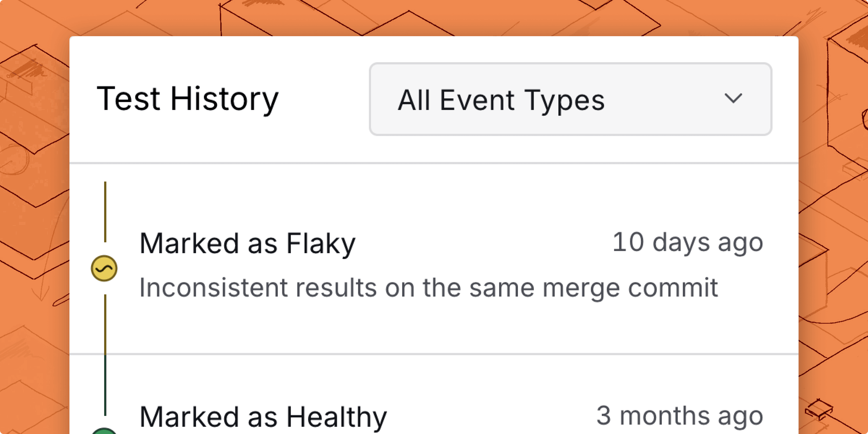Click the Test History heading
868x434 pixels.
(188, 99)
